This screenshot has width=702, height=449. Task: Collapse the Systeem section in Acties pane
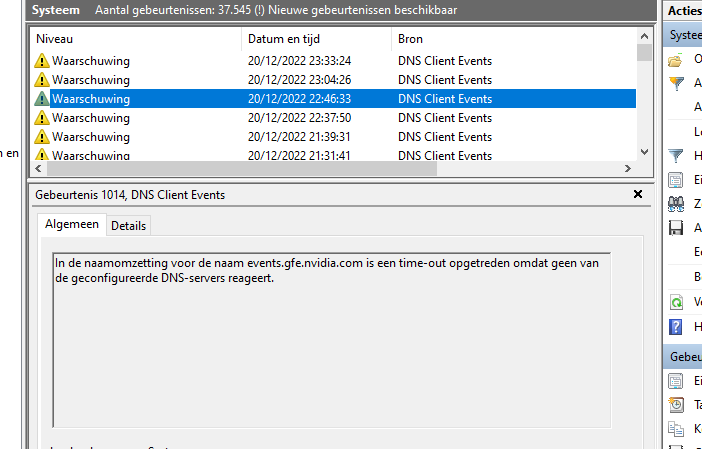(x=684, y=35)
